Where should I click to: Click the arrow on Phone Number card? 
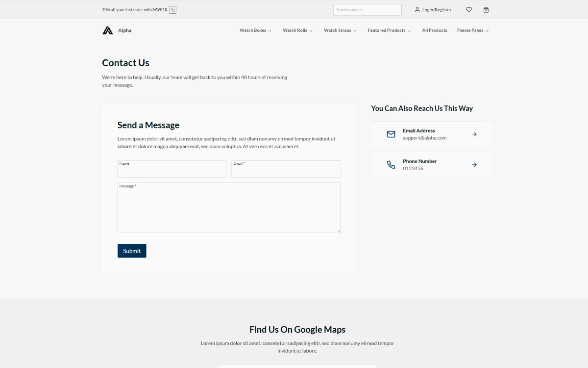point(474,165)
